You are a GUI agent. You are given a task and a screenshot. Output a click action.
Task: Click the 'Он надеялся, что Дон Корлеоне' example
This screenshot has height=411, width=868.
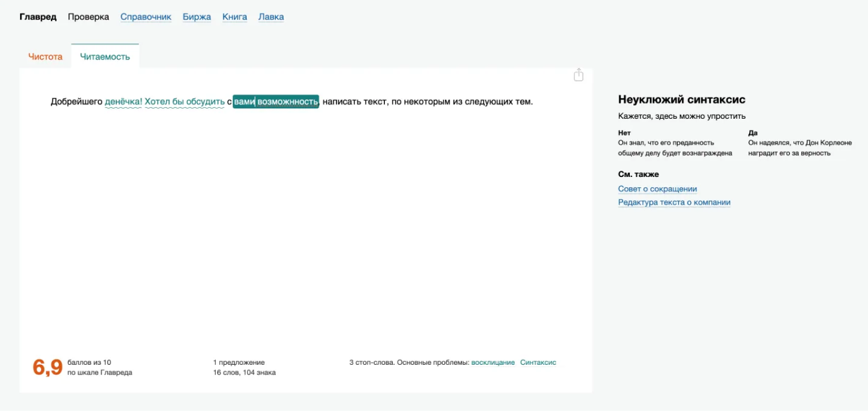click(800, 143)
